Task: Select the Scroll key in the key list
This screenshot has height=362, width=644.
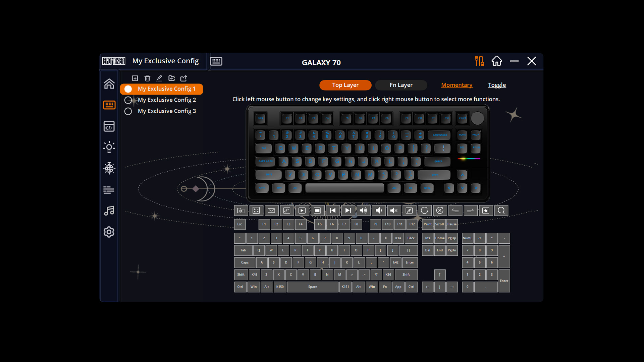Action: pos(440,224)
